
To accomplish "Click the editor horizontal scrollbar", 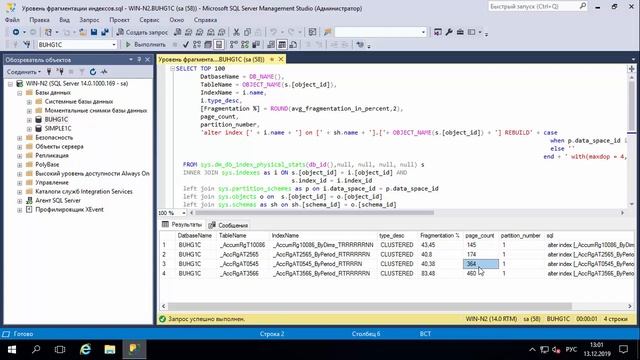I will coord(314,213).
